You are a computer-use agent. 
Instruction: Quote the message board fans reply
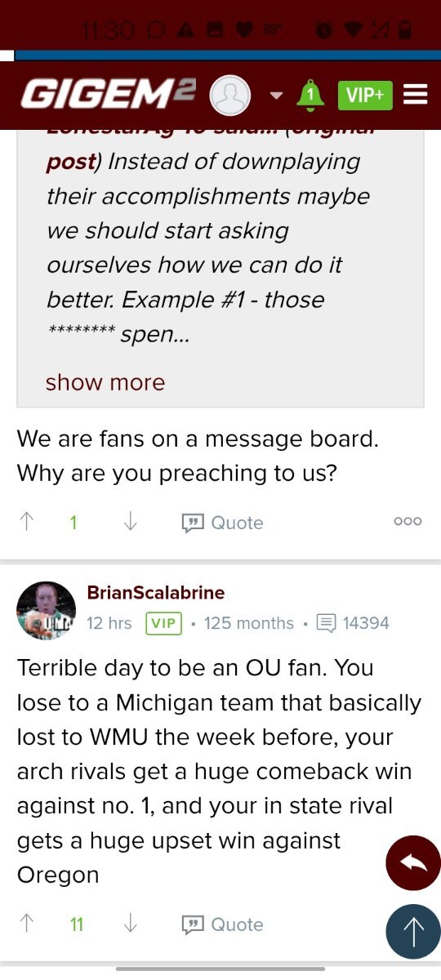pos(222,523)
